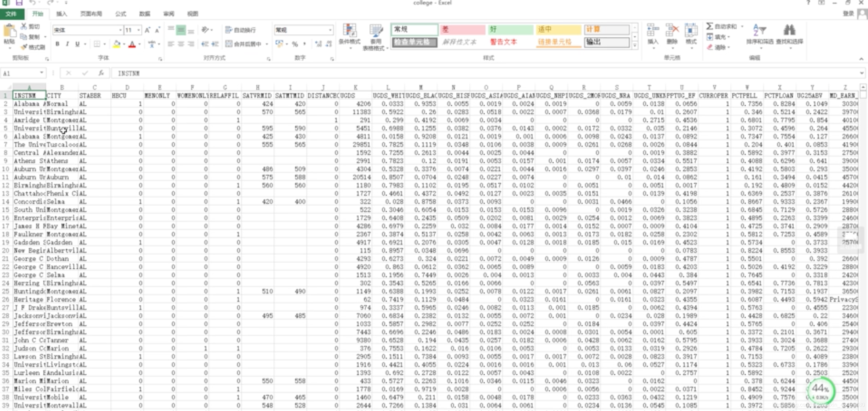The height and width of the screenshot is (411, 868).
Task: Click the Copy icon
Action: 24,37
